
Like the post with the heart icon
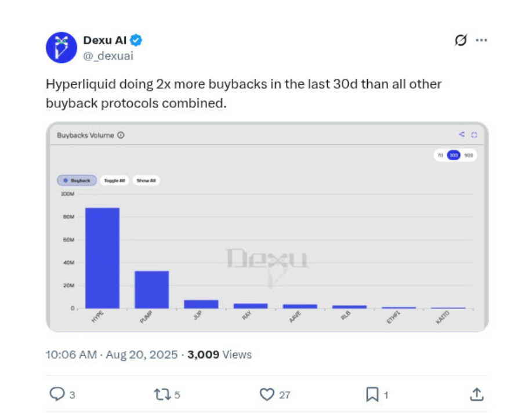(267, 394)
